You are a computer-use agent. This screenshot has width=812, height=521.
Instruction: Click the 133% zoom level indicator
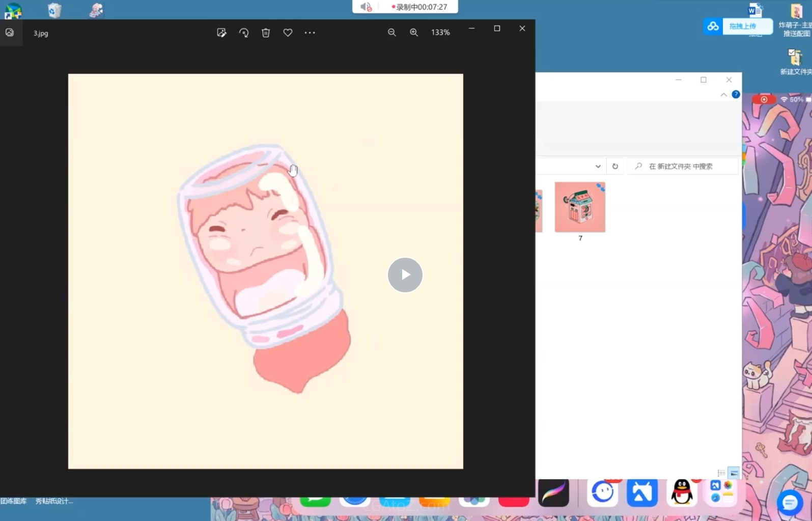pos(440,33)
